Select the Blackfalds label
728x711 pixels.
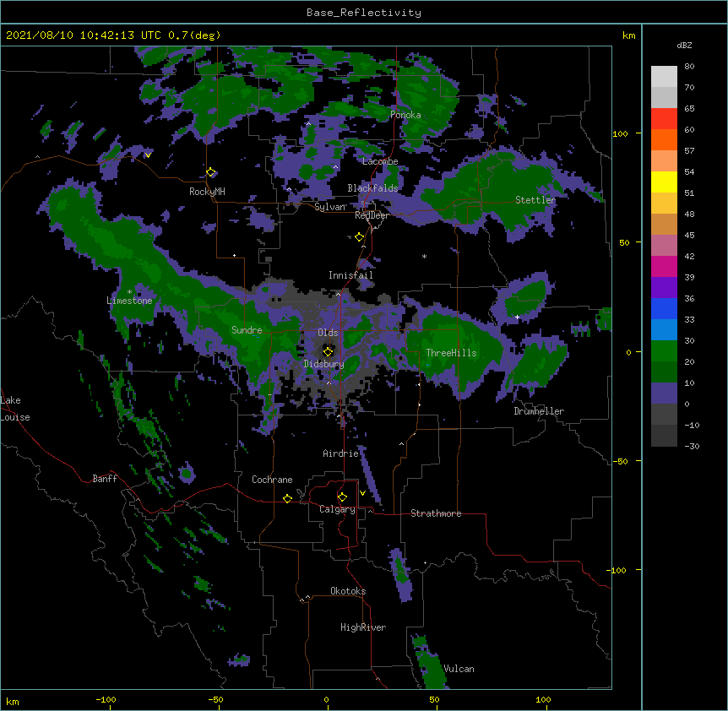[372, 188]
